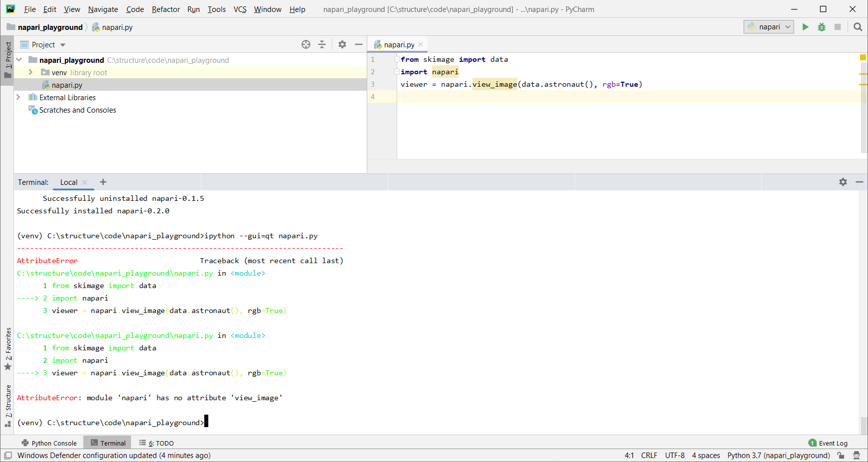Click the read-only lock icon in status bar
Image resolution: width=868 pixels, height=462 pixels.
coord(841,455)
